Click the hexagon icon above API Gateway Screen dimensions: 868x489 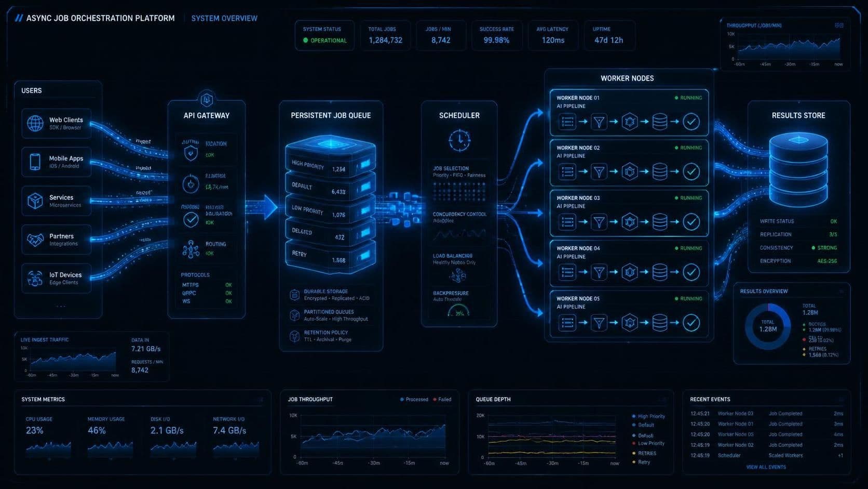coord(207,99)
